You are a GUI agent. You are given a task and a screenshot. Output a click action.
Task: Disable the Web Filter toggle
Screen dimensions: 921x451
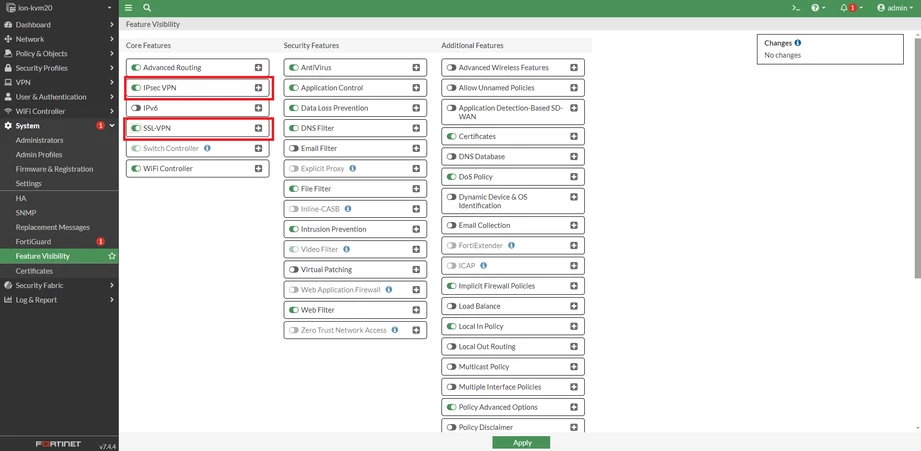point(294,309)
